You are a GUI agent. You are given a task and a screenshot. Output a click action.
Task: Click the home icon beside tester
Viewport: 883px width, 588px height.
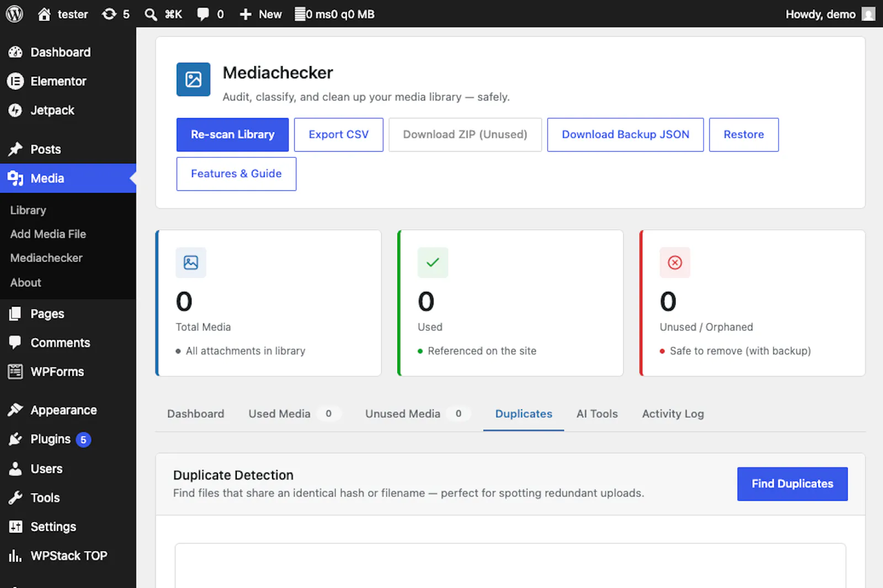(x=44, y=14)
